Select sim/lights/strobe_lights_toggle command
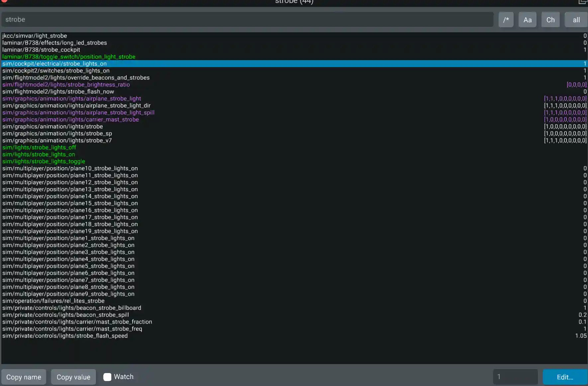 click(x=294, y=161)
